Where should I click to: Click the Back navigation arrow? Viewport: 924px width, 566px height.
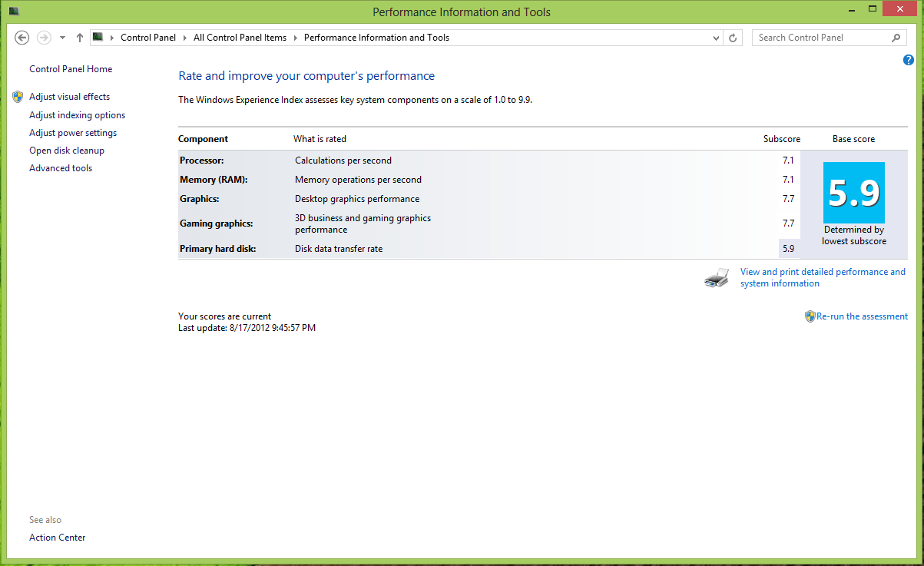point(22,38)
